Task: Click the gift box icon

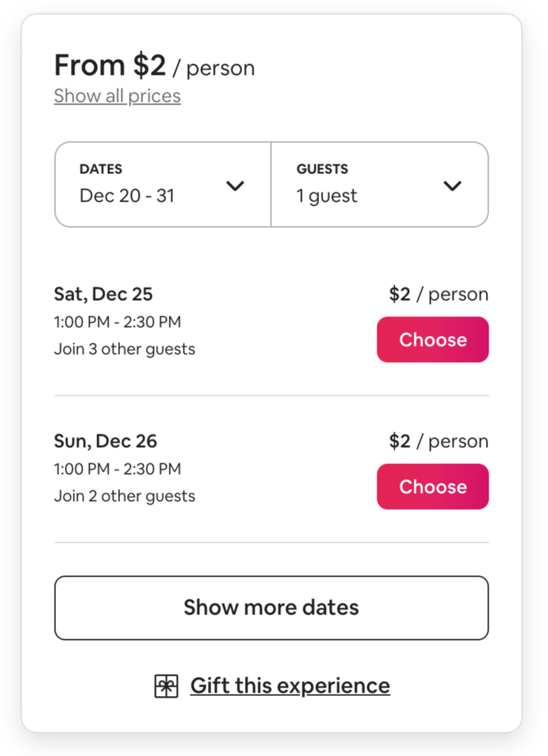Action: pyautogui.click(x=166, y=687)
